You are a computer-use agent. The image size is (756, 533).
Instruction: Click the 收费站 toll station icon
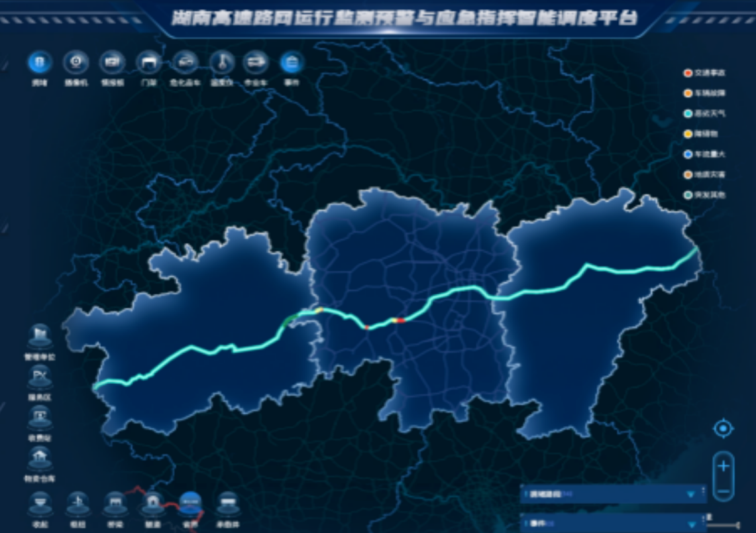point(40,418)
